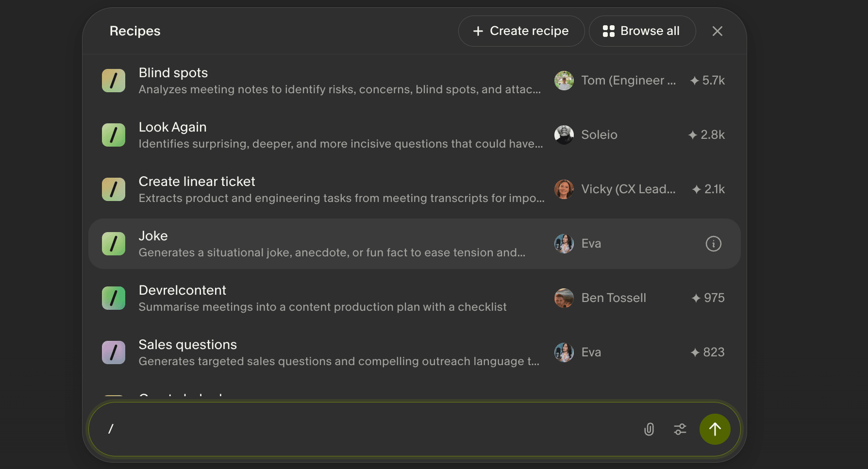The width and height of the screenshot is (868, 469).
Task: Select the Blind spots recipe title
Action: click(173, 73)
